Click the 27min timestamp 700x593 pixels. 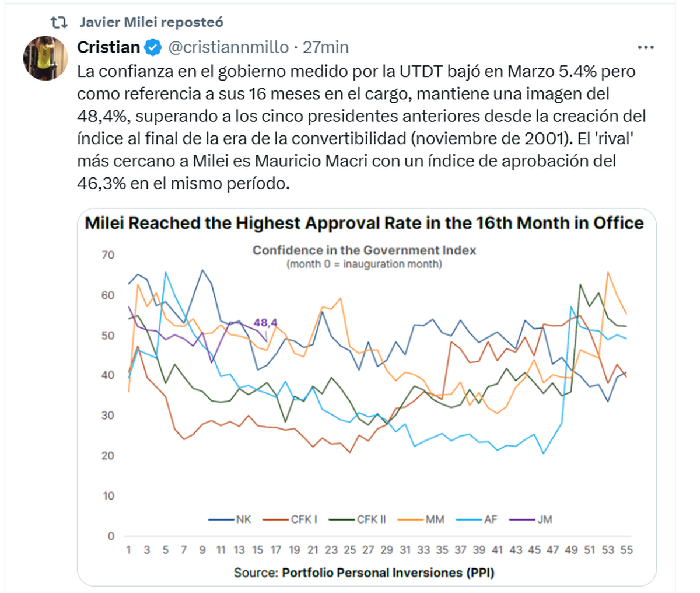(325, 47)
